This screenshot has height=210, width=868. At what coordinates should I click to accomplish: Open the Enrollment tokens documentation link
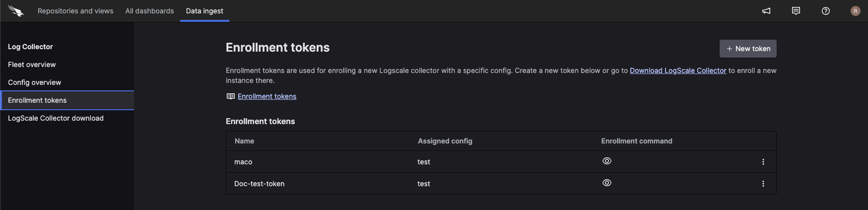267,96
